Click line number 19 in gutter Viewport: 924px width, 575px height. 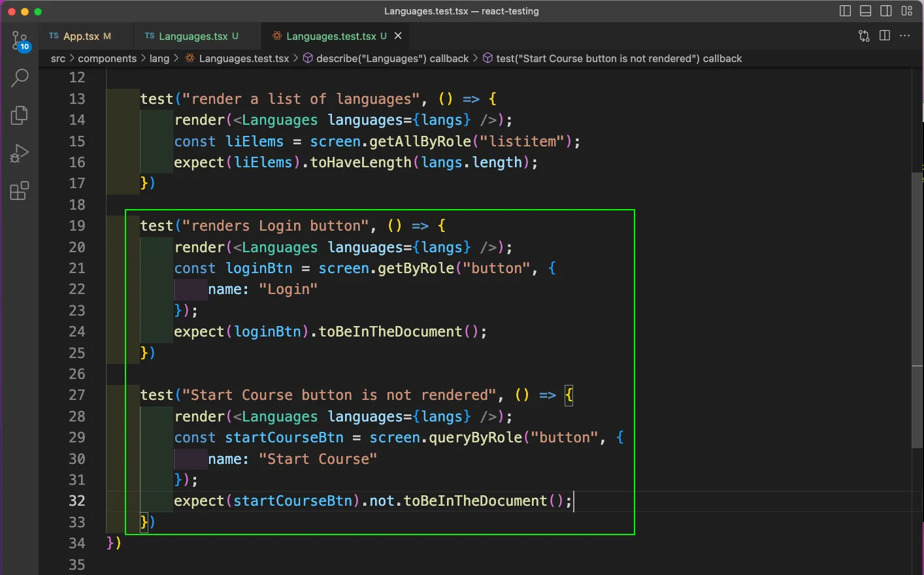coord(77,226)
